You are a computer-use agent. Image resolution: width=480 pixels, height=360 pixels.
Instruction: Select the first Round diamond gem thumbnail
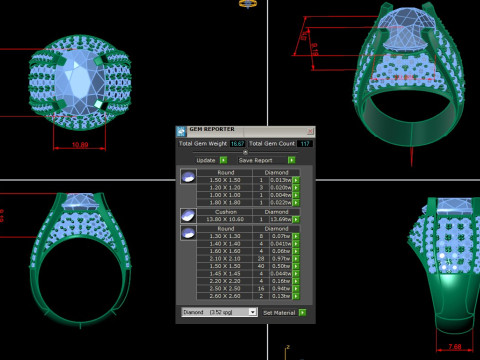click(188, 177)
